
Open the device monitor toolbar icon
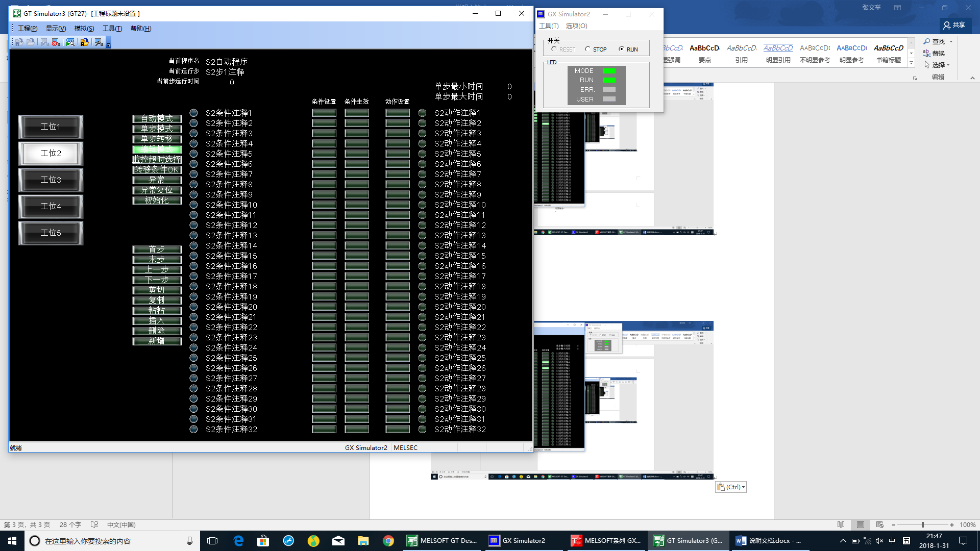point(70,42)
